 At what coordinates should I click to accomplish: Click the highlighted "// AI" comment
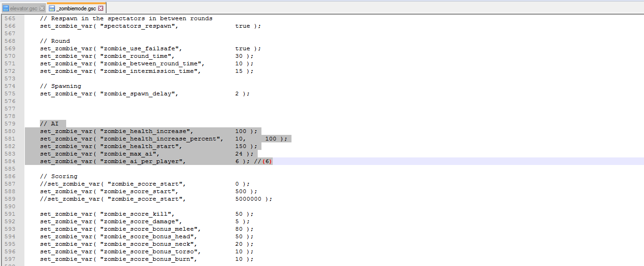49,124
